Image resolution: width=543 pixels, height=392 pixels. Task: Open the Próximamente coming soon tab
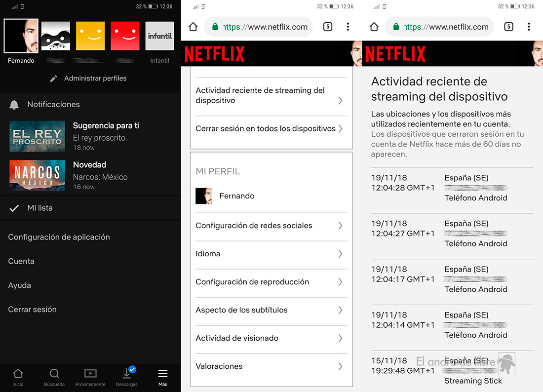[90, 374]
